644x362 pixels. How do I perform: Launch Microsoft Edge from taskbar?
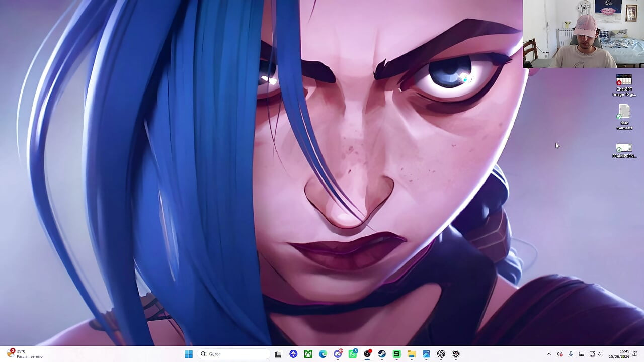[323, 354]
